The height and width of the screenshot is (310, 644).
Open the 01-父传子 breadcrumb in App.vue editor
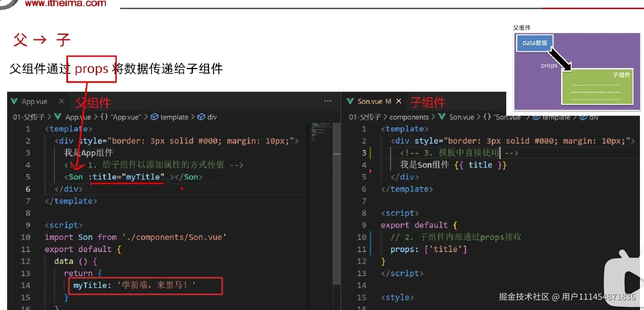tap(29, 117)
